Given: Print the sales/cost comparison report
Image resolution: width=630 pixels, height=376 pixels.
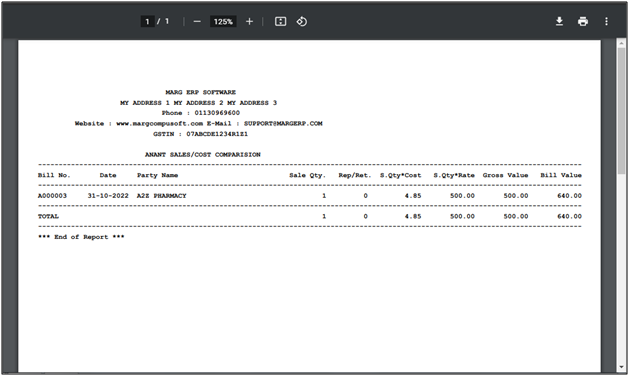Looking at the screenshot, I should [583, 21].
